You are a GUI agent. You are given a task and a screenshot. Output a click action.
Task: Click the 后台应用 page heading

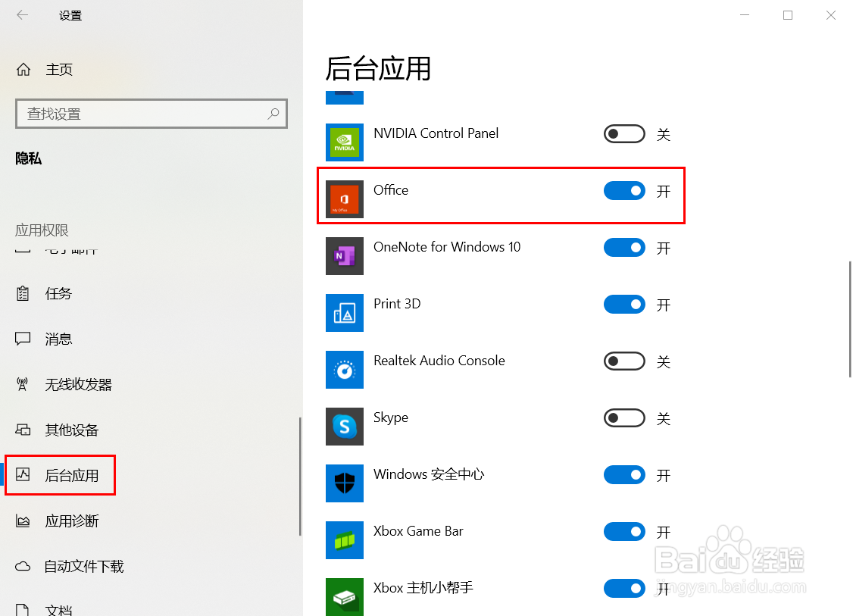[x=378, y=68]
